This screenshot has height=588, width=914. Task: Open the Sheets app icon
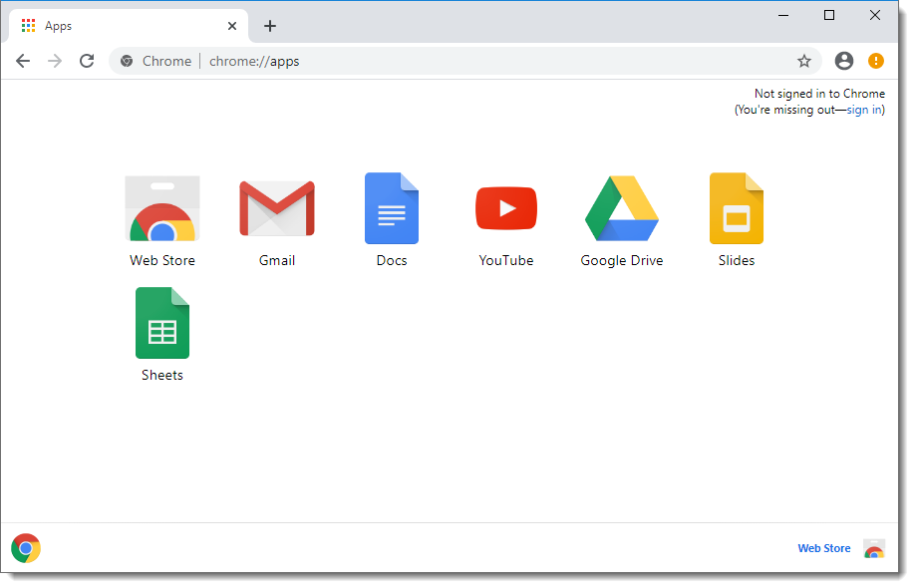(162, 323)
